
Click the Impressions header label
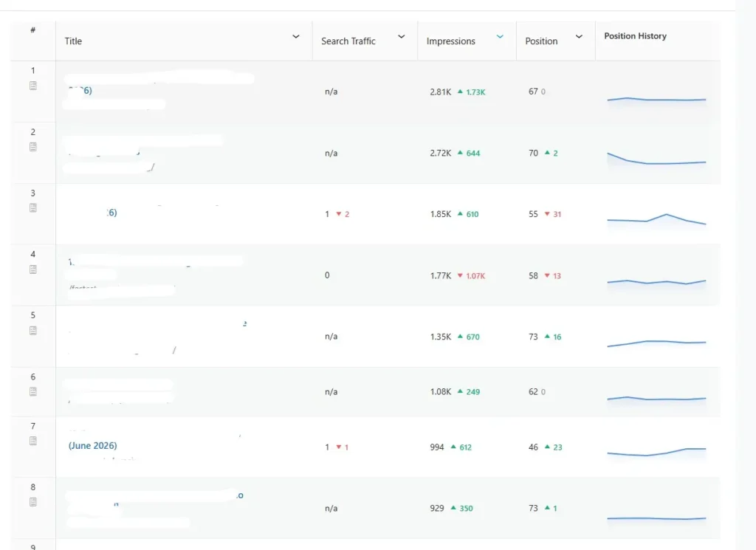(451, 41)
